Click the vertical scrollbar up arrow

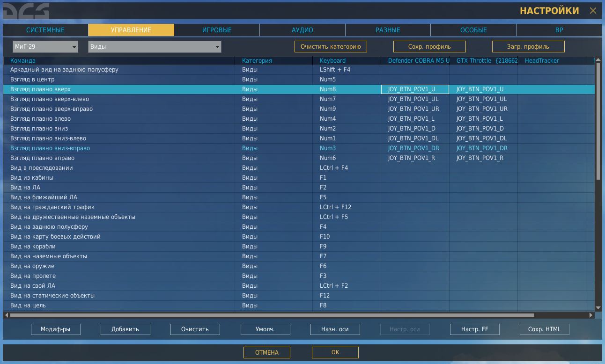pyautogui.click(x=598, y=60)
